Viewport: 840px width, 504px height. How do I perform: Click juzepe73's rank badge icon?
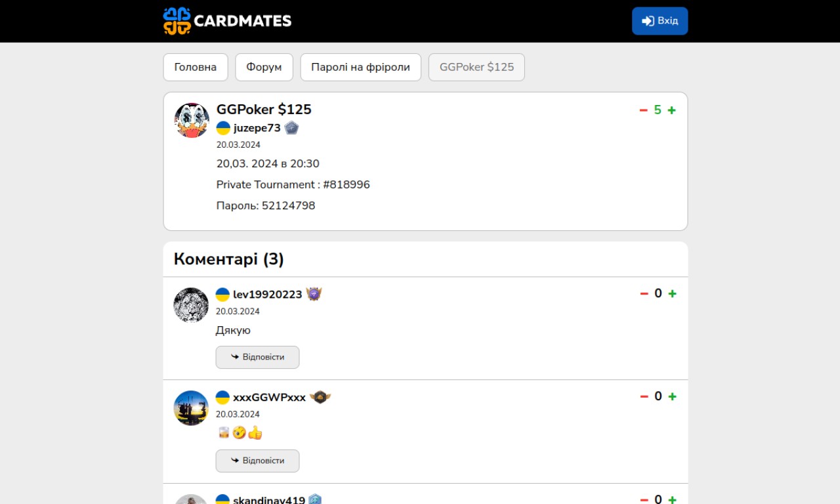point(291,128)
